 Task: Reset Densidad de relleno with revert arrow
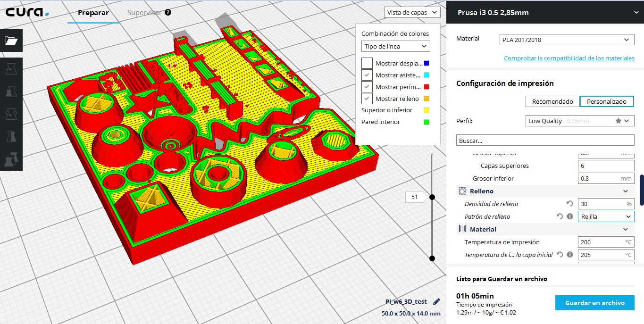pos(569,204)
